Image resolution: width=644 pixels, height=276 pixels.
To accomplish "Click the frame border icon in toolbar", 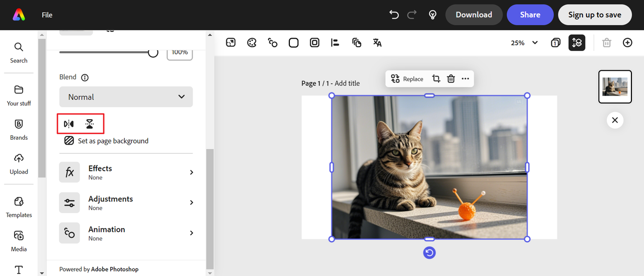I will (x=314, y=43).
